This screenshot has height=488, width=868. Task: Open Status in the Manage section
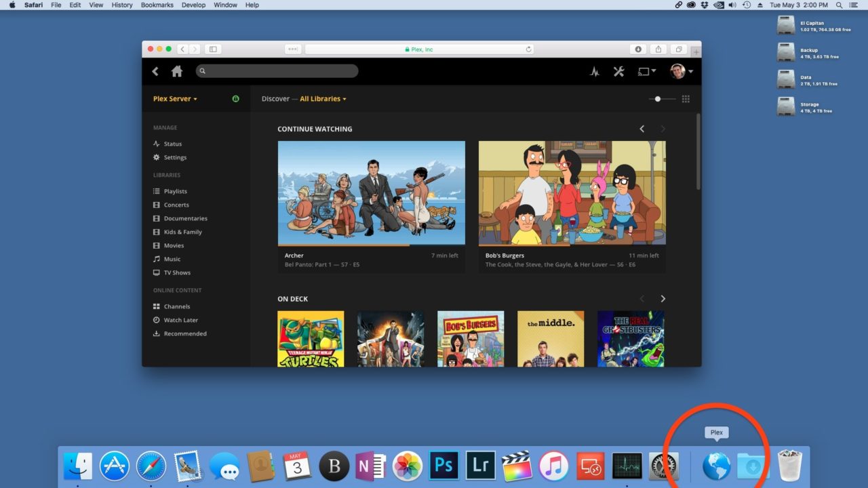167,144
